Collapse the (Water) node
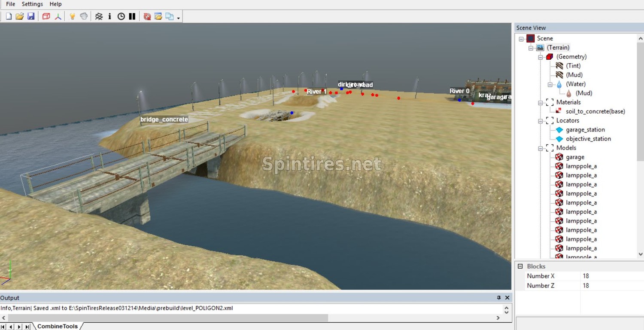This screenshot has height=330, width=644. [x=550, y=84]
